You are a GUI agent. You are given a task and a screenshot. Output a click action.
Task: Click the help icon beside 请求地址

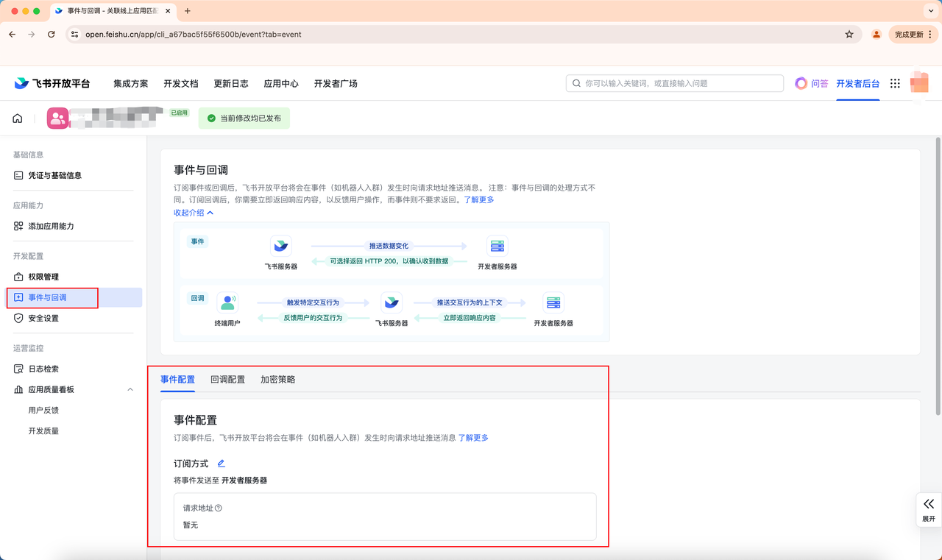tap(219, 508)
